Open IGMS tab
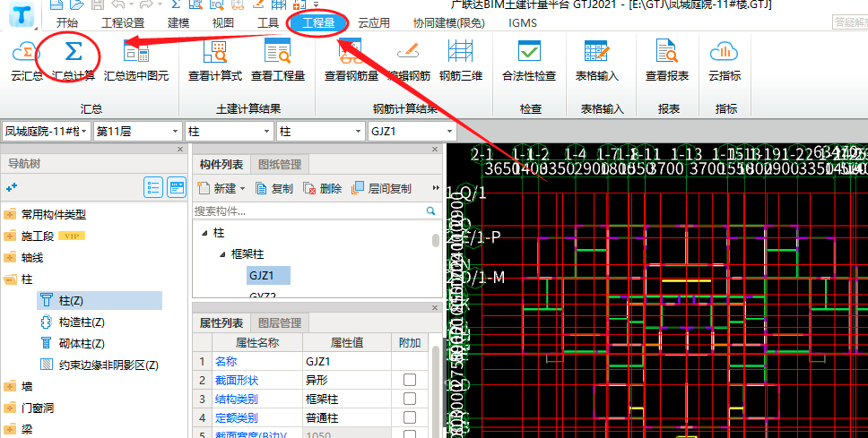The image size is (868, 438). (523, 22)
